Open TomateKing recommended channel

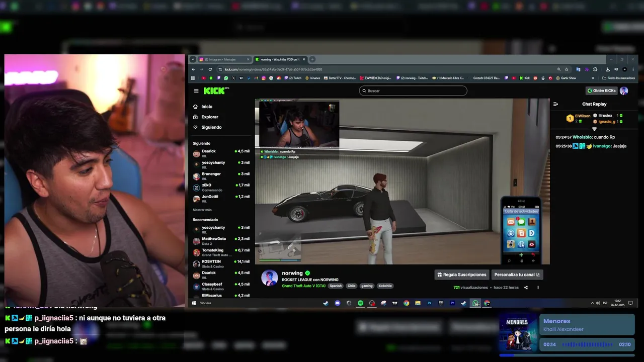(x=221, y=252)
